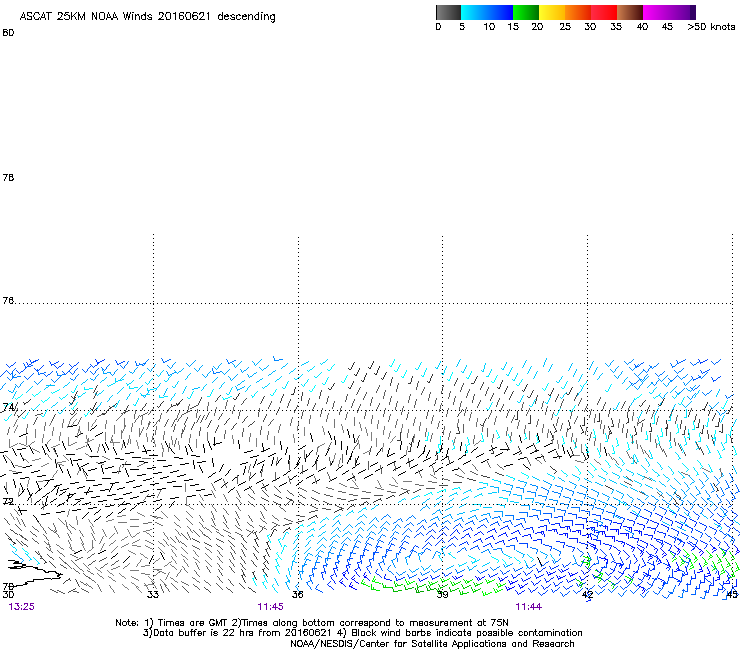Click the longitude label '39'
The image size is (740, 650).
point(442,594)
